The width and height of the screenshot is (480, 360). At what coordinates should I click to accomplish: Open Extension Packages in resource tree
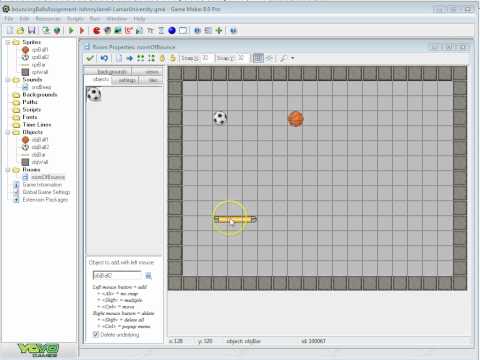coord(45,200)
